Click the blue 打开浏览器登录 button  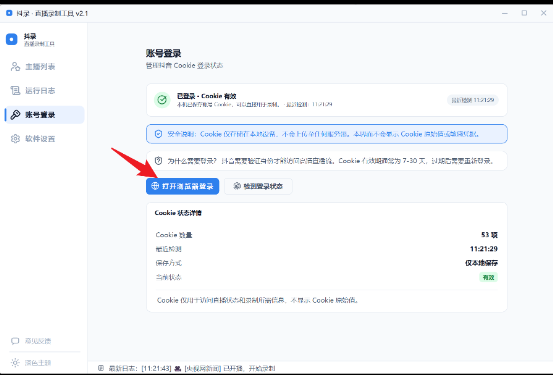(182, 186)
